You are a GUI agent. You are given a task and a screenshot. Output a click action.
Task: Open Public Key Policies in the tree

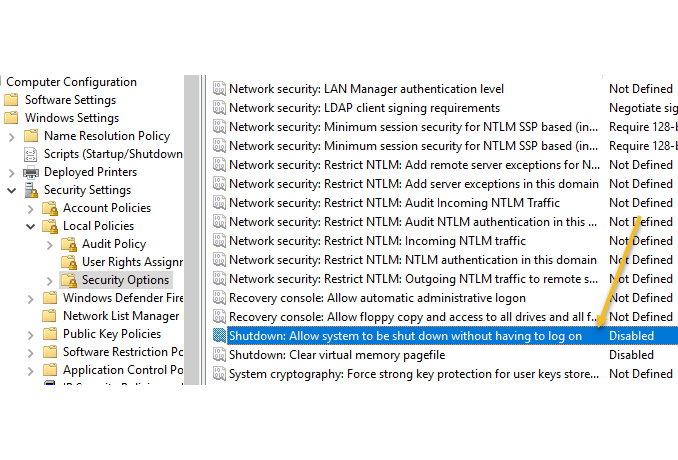[111, 334]
